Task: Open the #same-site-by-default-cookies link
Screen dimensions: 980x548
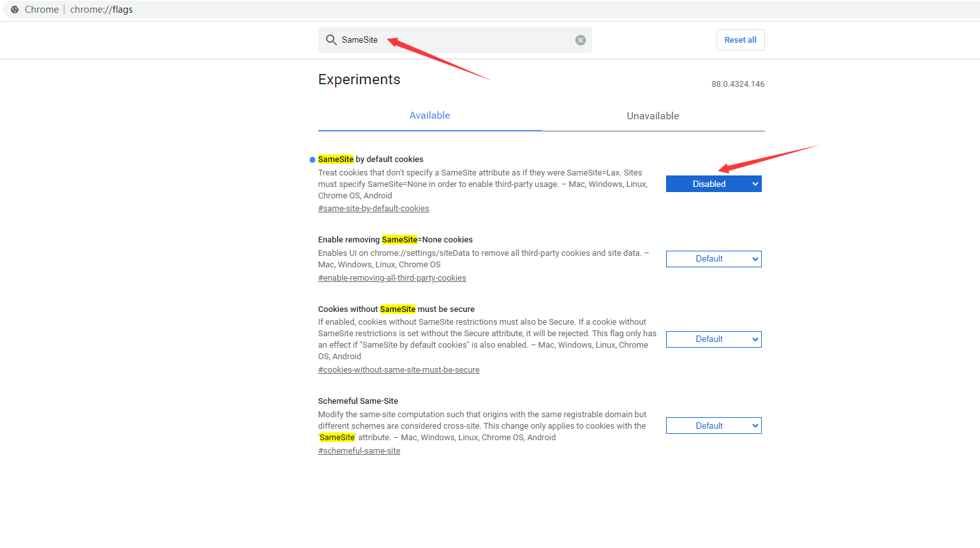Action: [x=374, y=209]
